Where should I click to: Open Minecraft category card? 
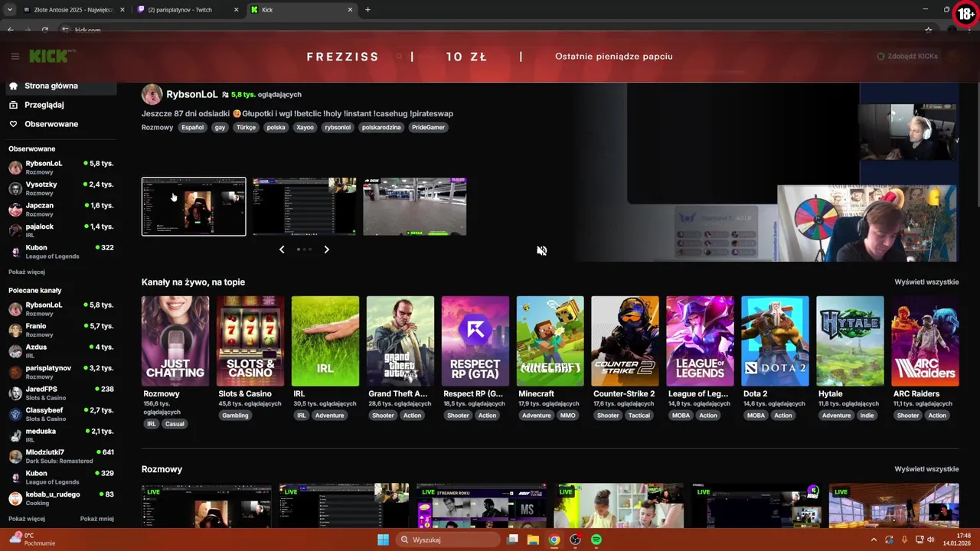pyautogui.click(x=550, y=341)
